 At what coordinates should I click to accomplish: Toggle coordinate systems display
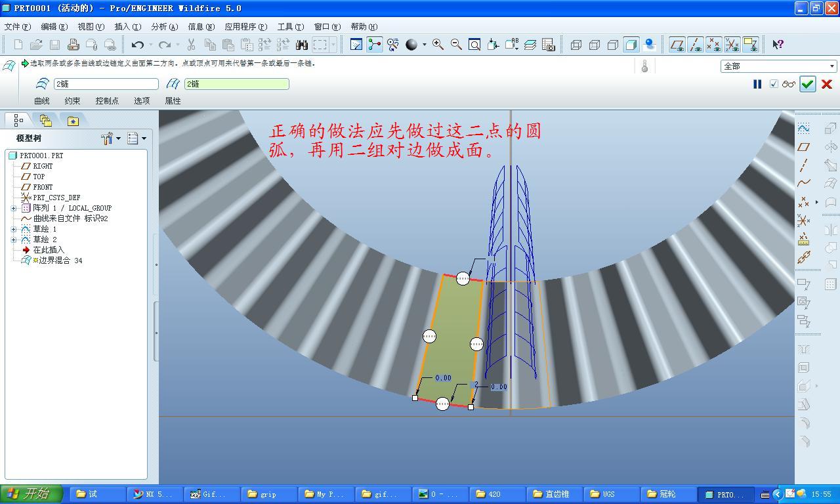pyautogui.click(x=732, y=45)
